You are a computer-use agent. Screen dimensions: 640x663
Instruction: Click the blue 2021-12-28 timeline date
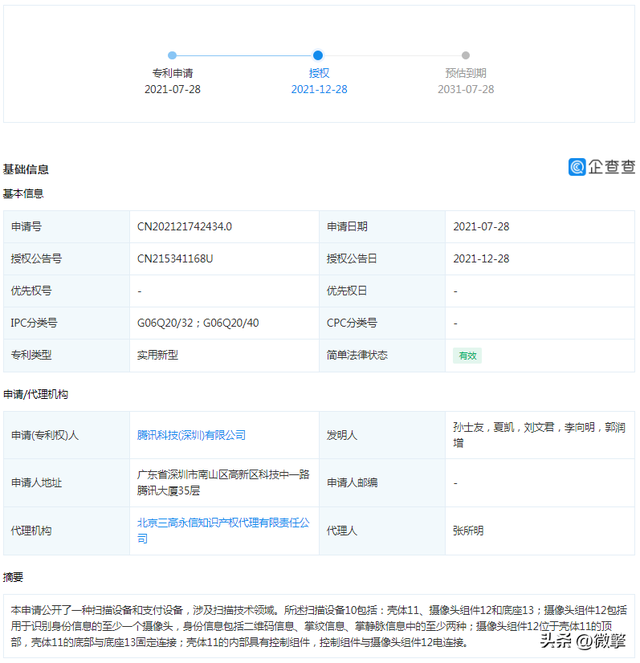tap(319, 89)
